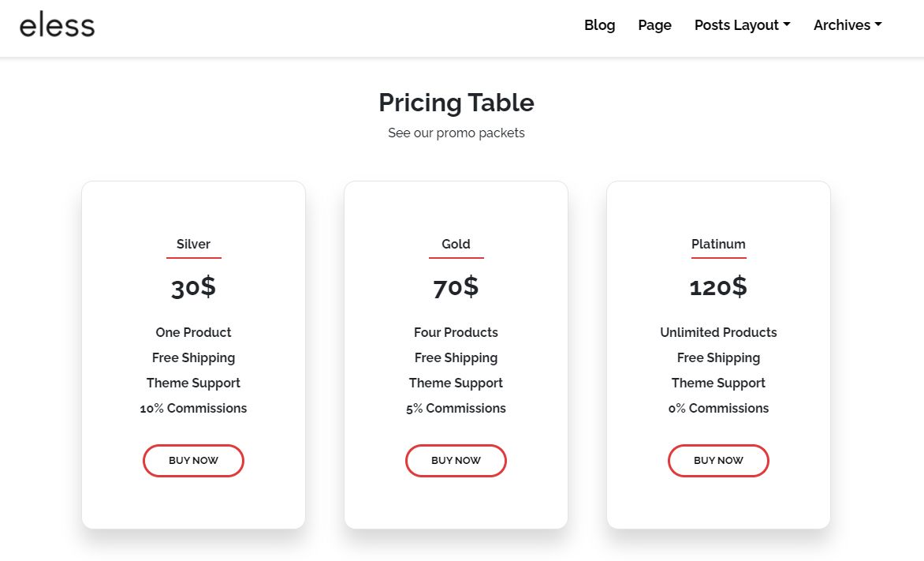Click the 120$ price text
The image size is (924, 561).
[x=718, y=286]
